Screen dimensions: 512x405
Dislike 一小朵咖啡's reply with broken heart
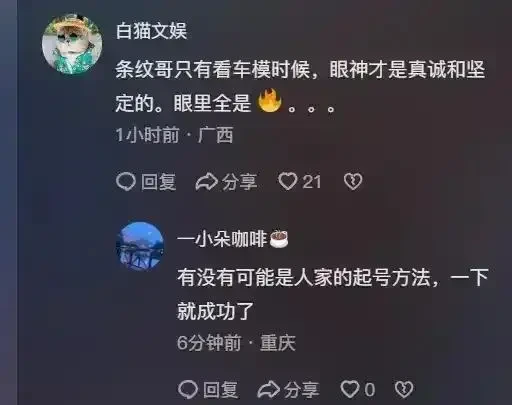(x=404, y=389)
